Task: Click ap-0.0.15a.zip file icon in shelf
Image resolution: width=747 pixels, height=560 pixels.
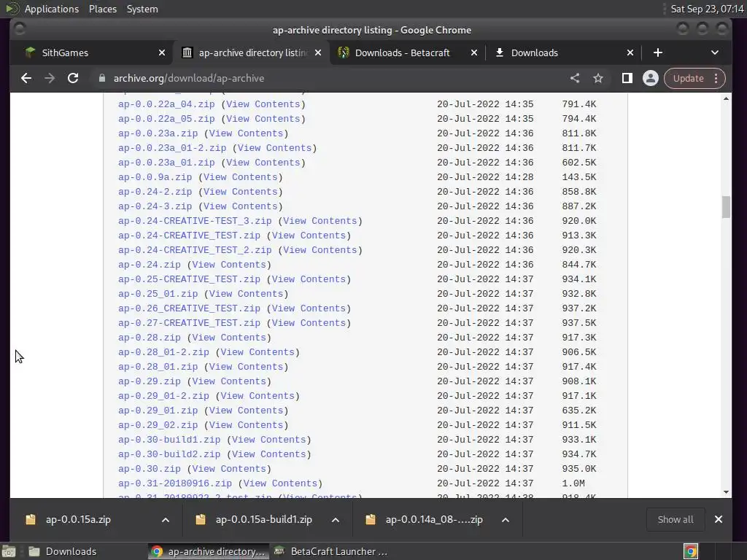Action: (x=31, y=519)
